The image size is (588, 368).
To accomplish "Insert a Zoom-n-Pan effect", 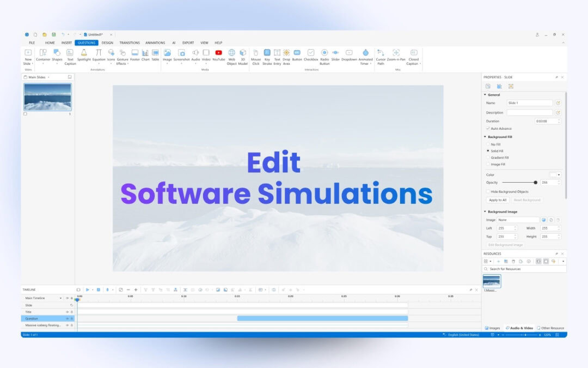I will click(x=396, y=55).
